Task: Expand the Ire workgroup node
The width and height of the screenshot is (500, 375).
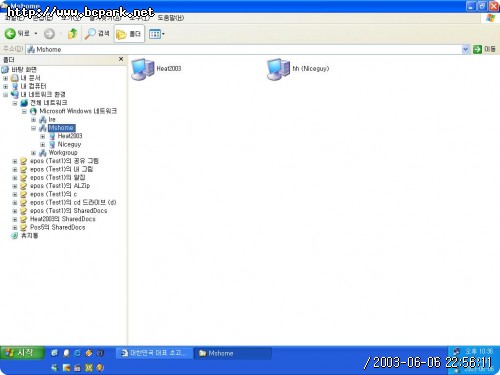Action: [33, 120]
